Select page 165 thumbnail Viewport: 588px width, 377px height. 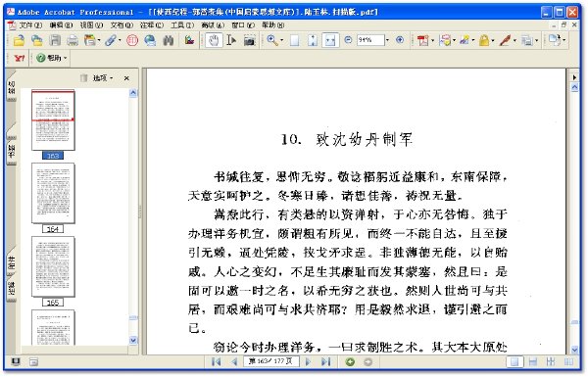pos(53,266)
